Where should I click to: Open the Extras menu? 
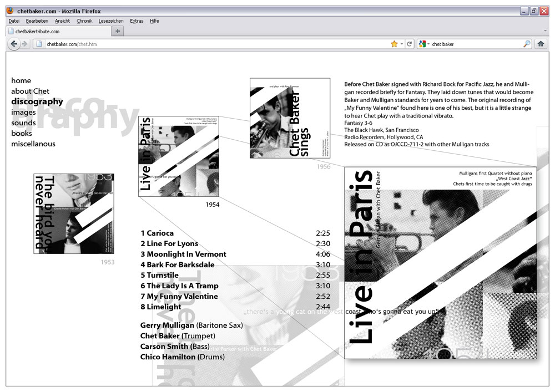click(137, 21)
